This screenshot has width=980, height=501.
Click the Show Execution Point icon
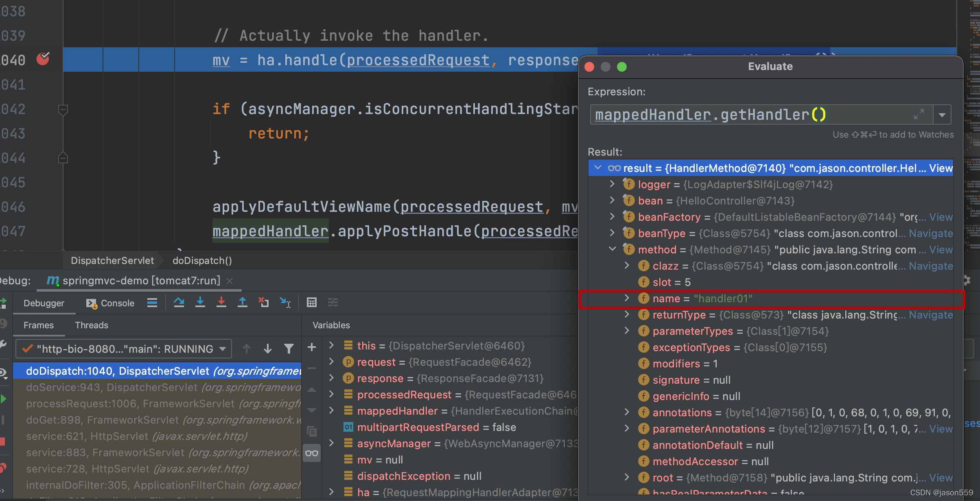152,303
